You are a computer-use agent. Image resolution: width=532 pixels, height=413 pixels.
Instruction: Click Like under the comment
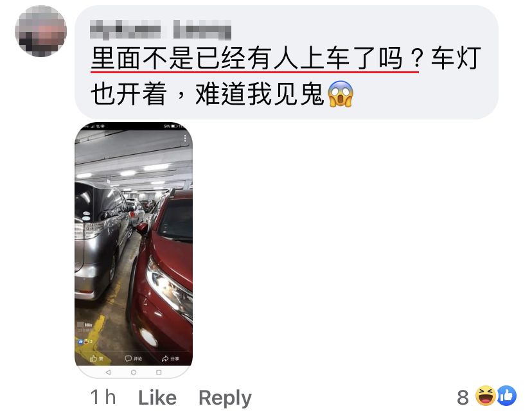point(157,398)
